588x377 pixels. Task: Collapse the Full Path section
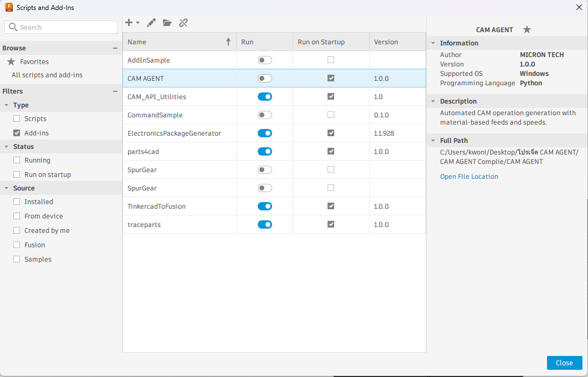point(433,141)
